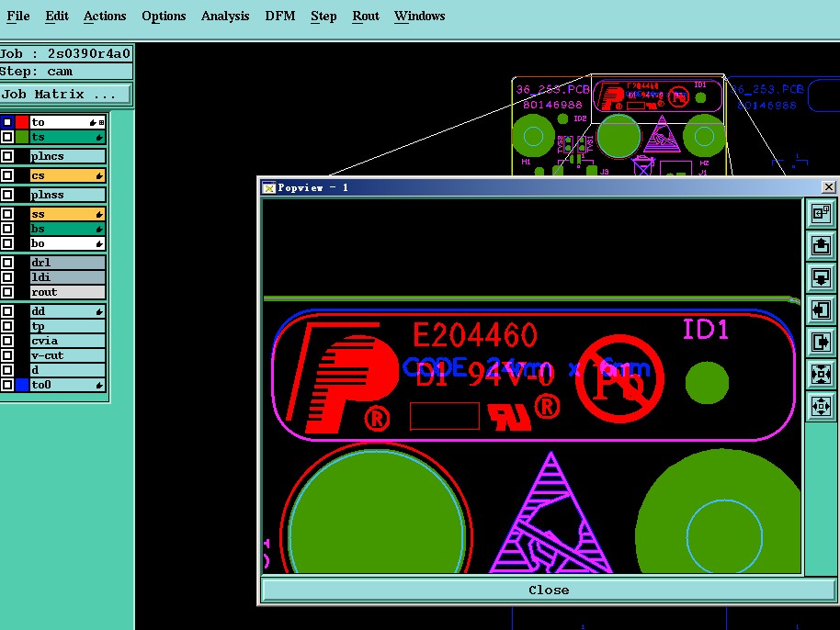840x630 pixels.
Task: Click the hand icon on the ts layer
Action: (99, 138)
